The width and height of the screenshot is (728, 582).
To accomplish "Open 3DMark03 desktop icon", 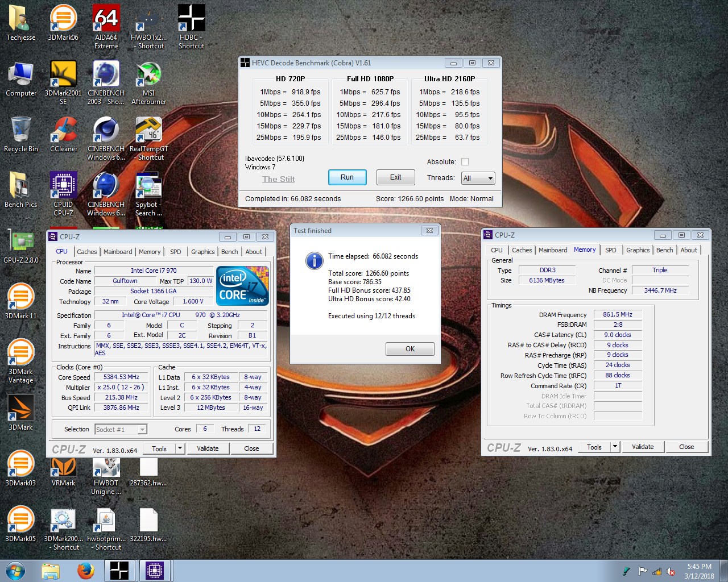I will tap(20, 468).
